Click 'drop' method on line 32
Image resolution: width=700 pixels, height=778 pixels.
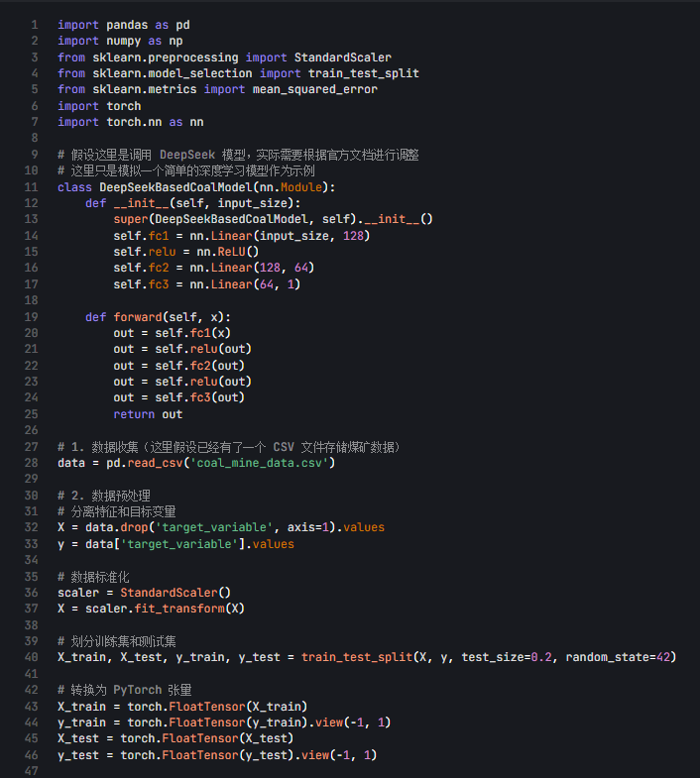(134, 527)
